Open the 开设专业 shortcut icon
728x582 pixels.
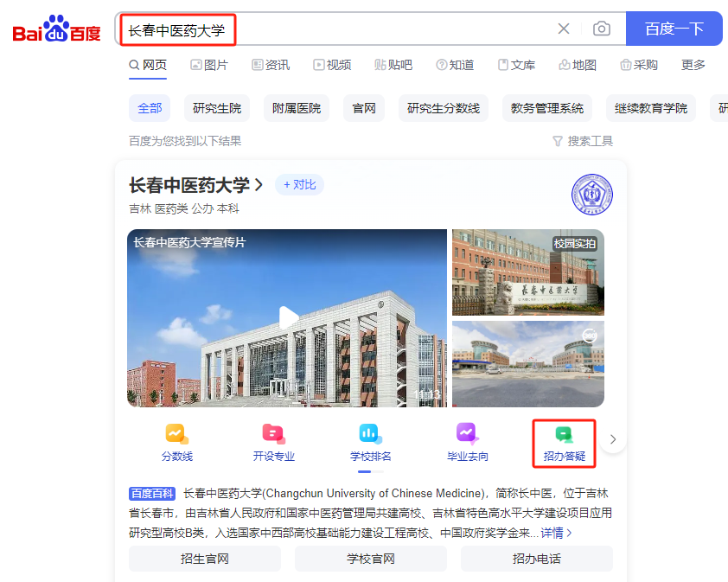point(274,443)
